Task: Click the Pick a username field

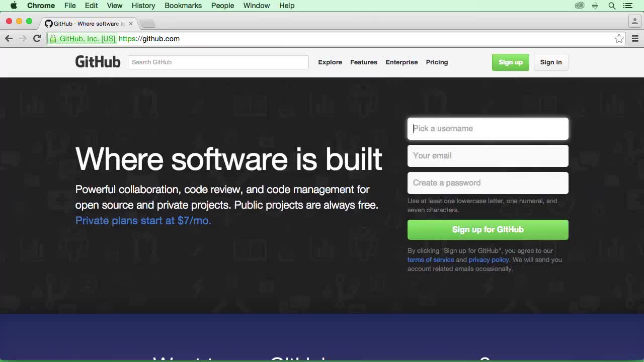Action: (488, 129)
